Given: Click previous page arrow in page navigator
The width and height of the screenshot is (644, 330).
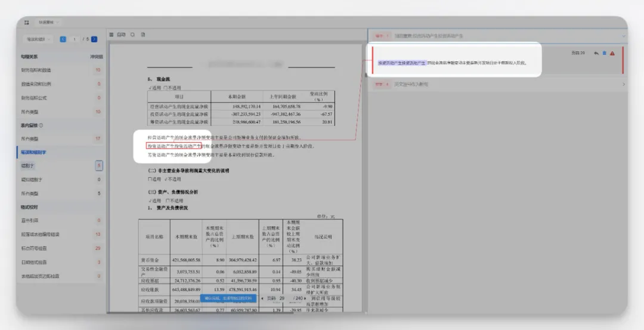Looking at the screenshot, I should tap(263, 298).
